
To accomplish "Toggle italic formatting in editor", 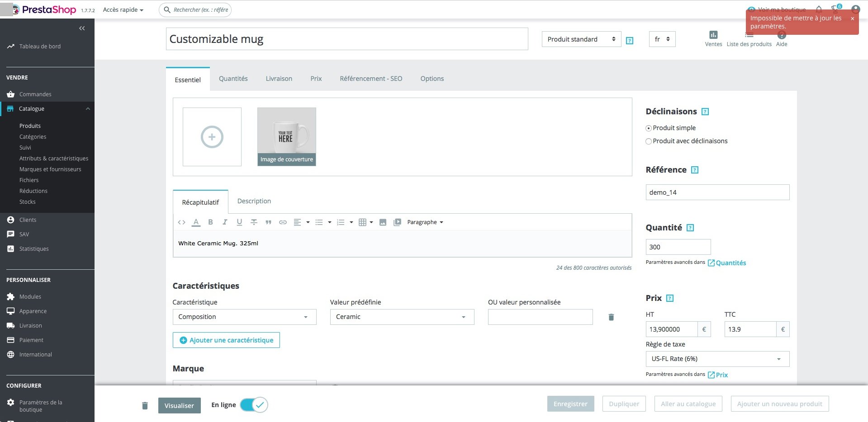I will (225, 222).
